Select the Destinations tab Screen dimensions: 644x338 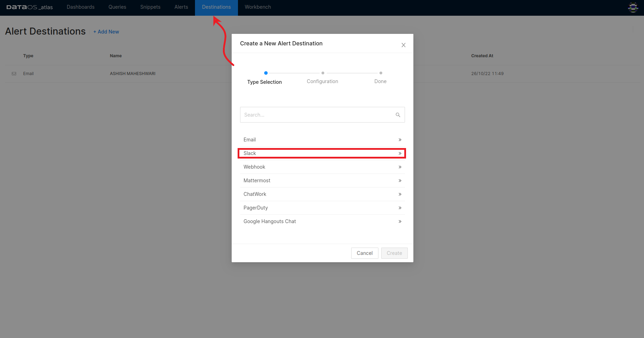click(216, 7)
